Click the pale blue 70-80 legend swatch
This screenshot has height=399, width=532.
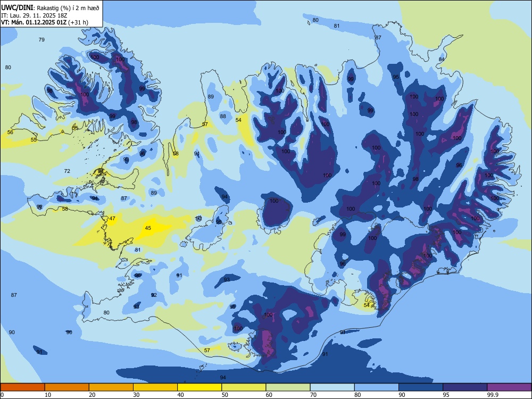point(332,387)
